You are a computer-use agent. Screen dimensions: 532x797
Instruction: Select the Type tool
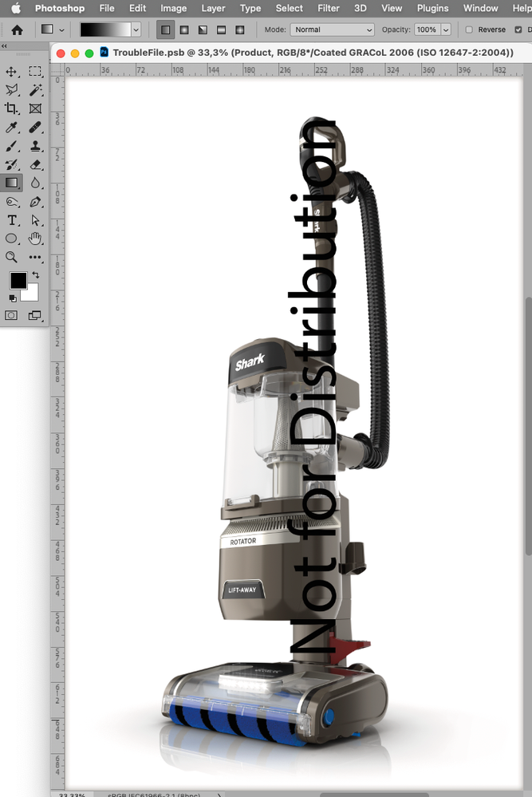11,220
